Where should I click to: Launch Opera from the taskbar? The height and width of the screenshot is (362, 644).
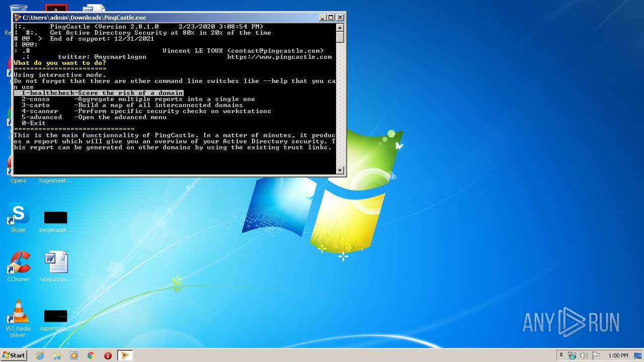(x=108, y=355)
